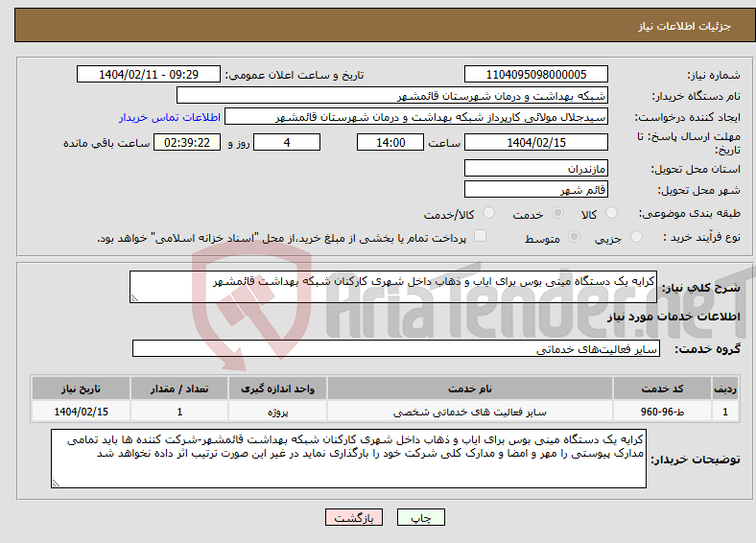The height and width of the screenshot is (543, 756).
Task: Click the ساعت باقی مانده label
Action: (106, 143)
